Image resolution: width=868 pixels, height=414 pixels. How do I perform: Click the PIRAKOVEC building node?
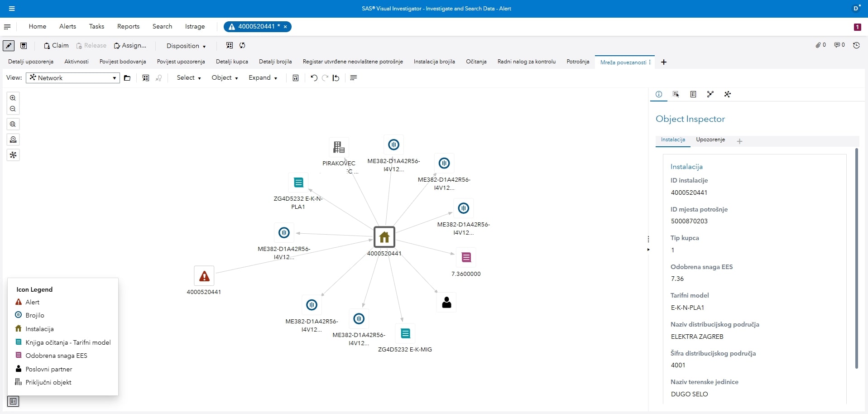339,147
